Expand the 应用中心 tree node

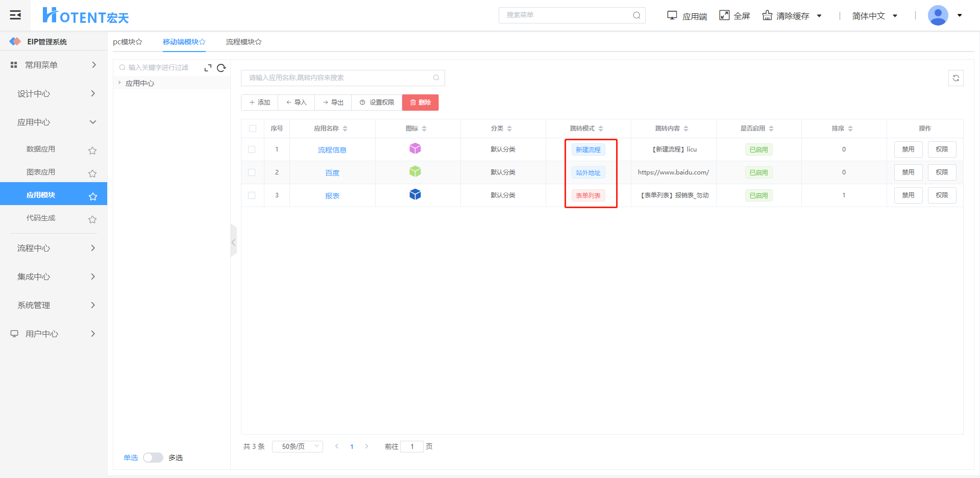click(120, 83)
